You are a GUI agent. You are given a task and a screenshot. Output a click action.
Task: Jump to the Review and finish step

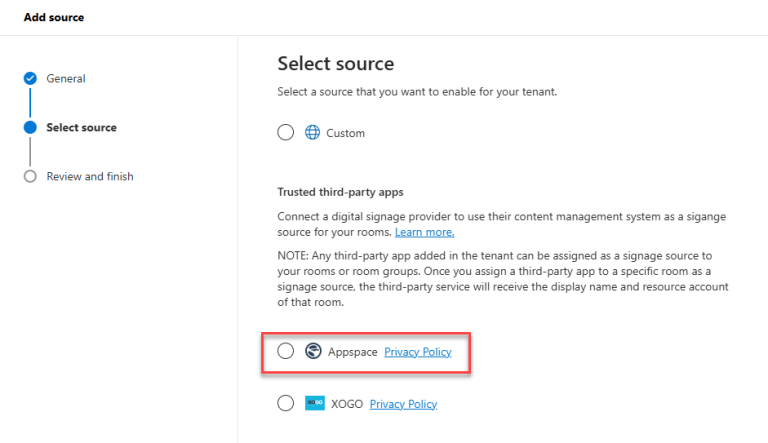pos(90,177)
